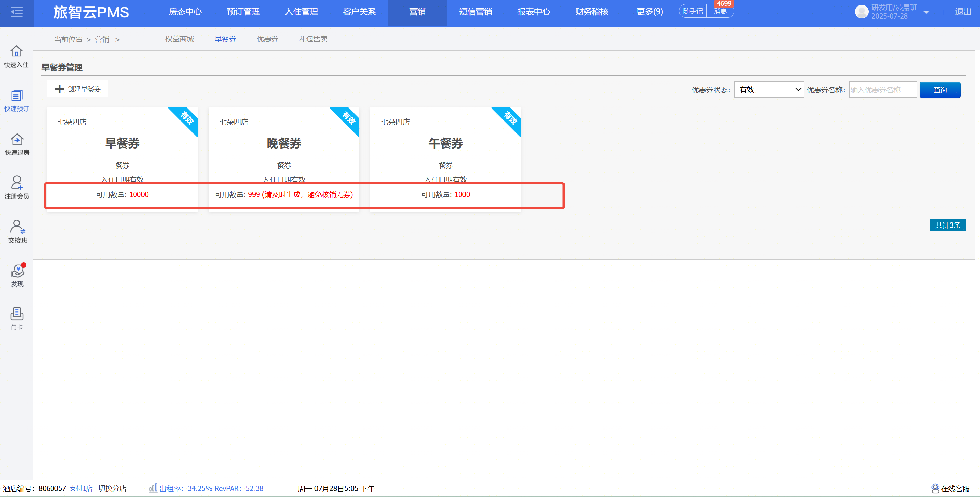
Task: Click 退出 to log out
Action: pyautogui.click(x=963, y=12)
